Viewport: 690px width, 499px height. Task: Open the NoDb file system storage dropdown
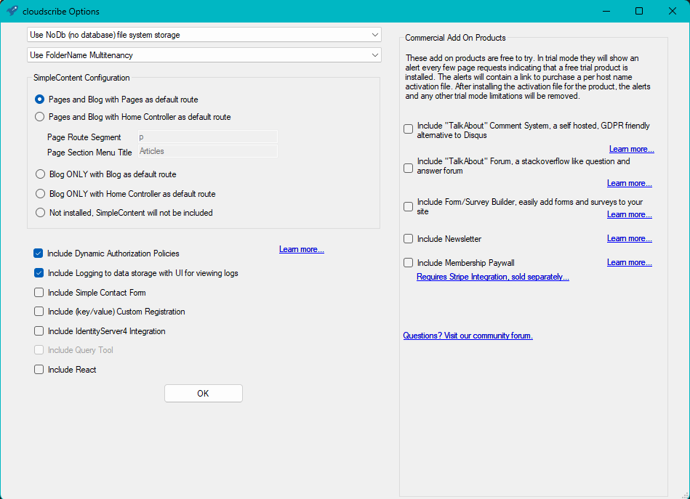click(204, 35)
